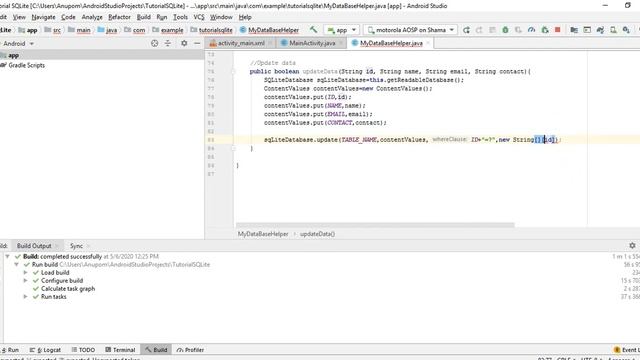Open the View menu
Screen dimensions: 640x360
(x=19, y=17)
